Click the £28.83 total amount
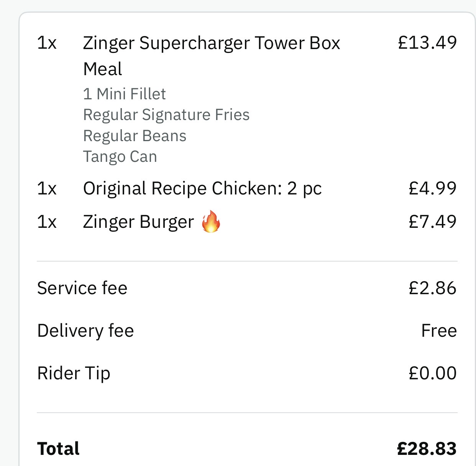 [427, 449]
